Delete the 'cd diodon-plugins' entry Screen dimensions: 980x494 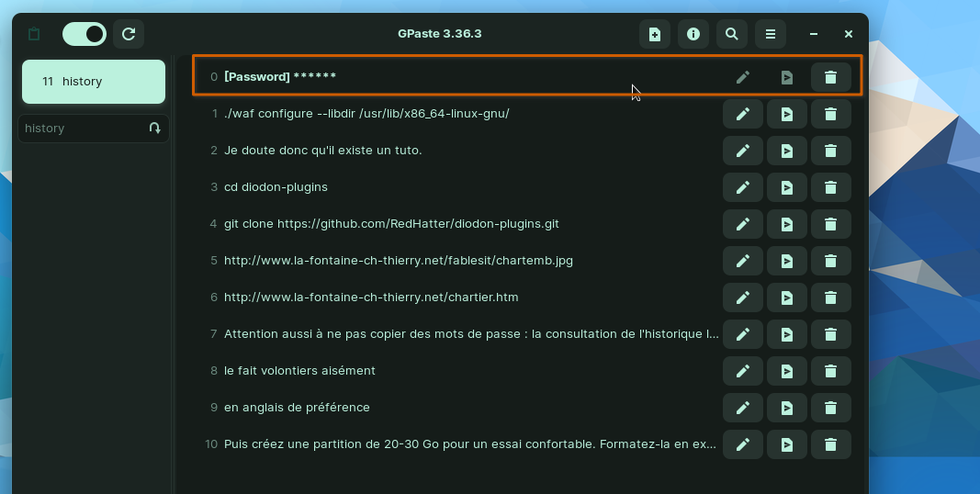[x=831, y=187]
